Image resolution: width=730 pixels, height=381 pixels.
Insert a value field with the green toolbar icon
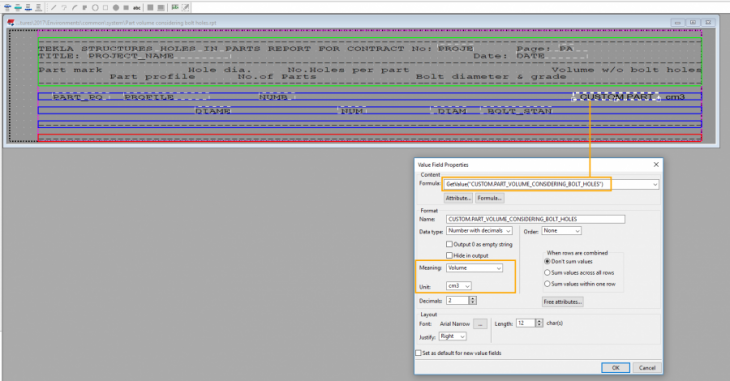coord(175,7)
